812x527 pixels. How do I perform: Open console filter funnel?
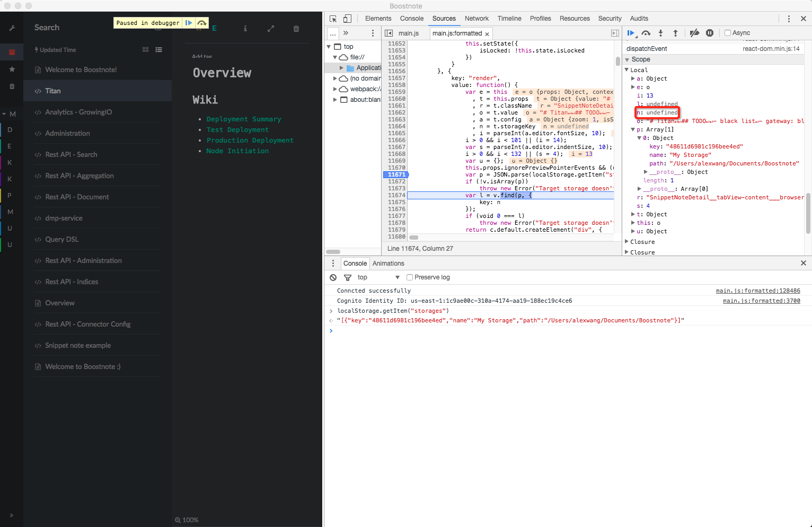tap(348, 277)
